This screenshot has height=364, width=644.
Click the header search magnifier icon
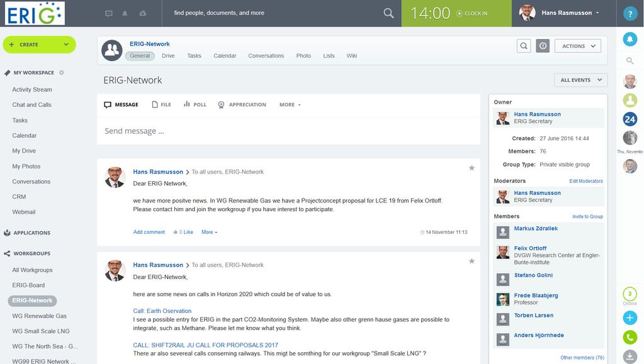388,13
